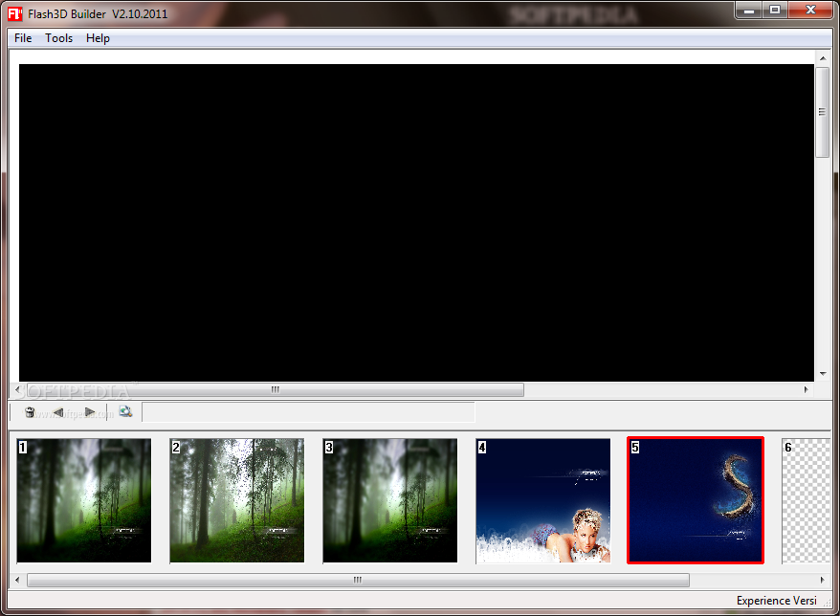The width and height of the screenshot is (840, 616).
Task: Select thumbnail 1 forest image
Action: pyautogui.click(x=84, y=500)
